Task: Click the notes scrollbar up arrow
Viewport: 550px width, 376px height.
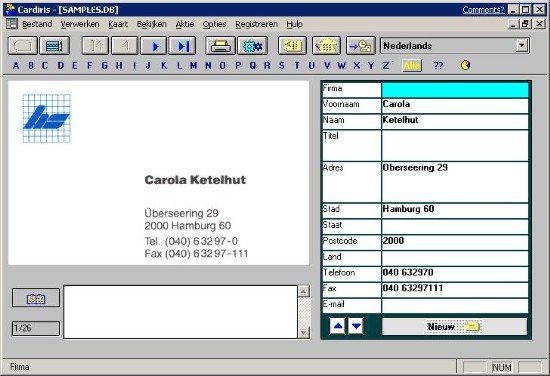Action: point(303,291)
